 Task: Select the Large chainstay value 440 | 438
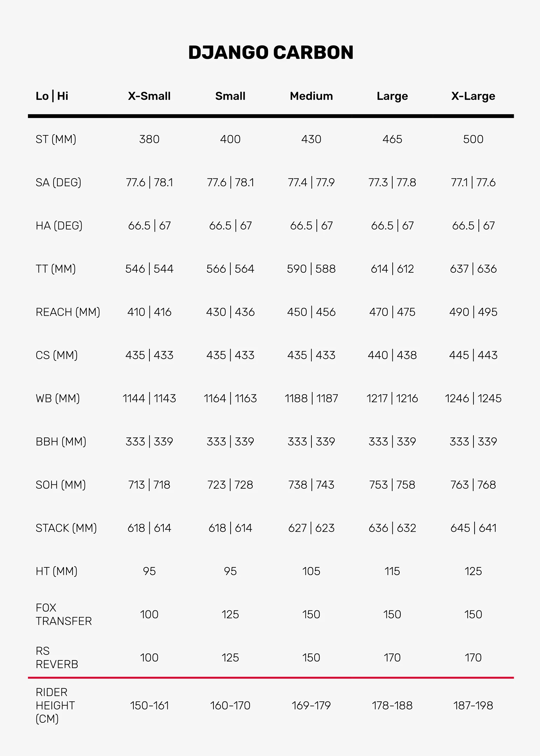point(392,355)
